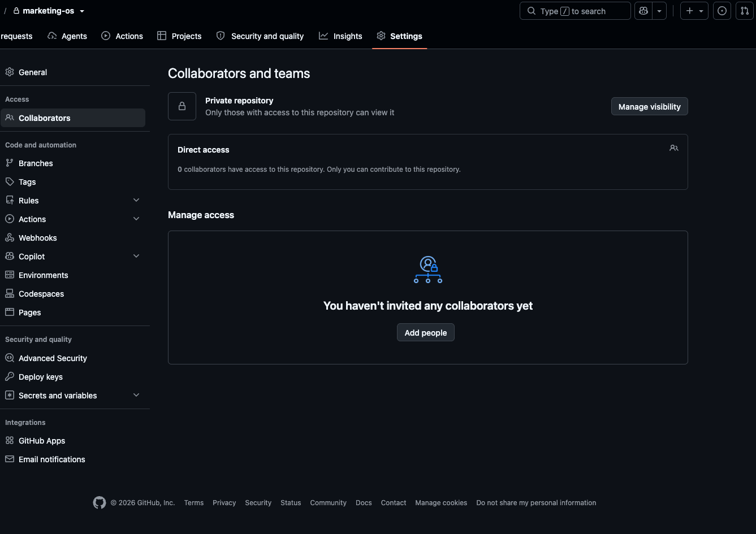Click the key icon beside Deploy keys
Image resolution: width=756 pixels, height=534 pixels.
click(10, 377)
